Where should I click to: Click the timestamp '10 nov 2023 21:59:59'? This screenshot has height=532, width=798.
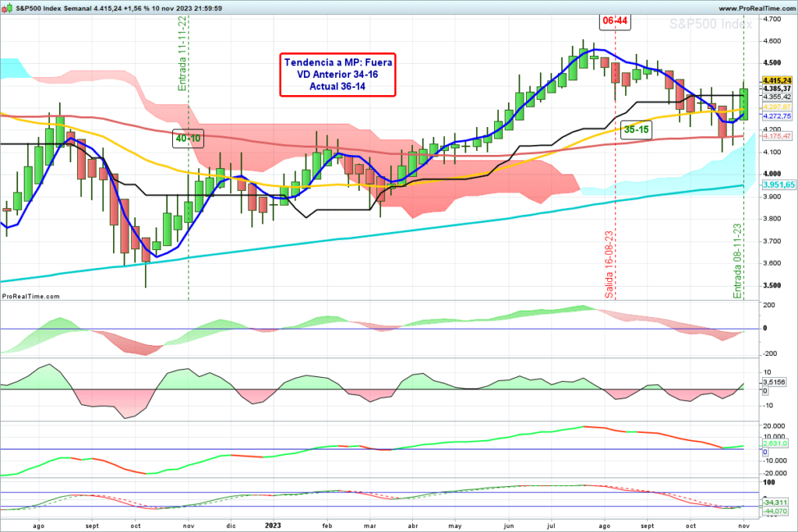point(189,8)
